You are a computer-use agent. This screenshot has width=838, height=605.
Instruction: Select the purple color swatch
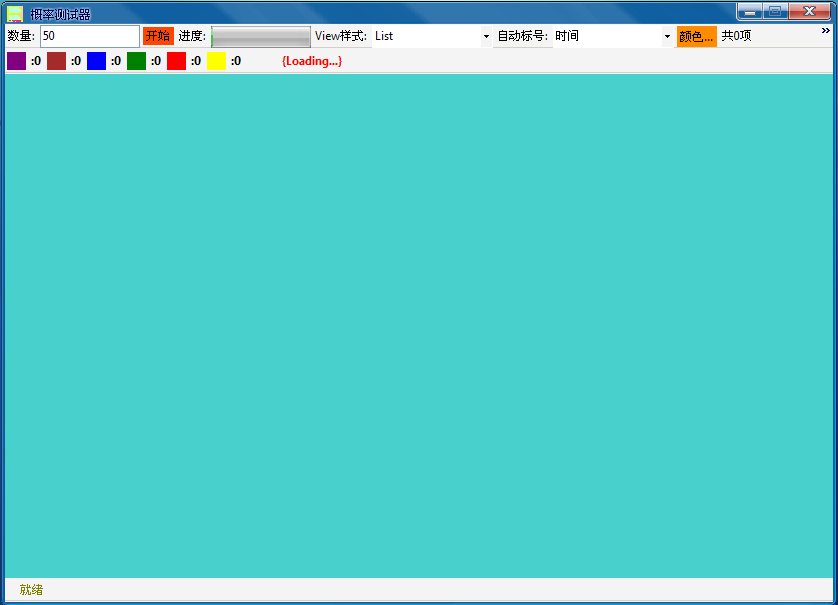(x=17, y=61)
